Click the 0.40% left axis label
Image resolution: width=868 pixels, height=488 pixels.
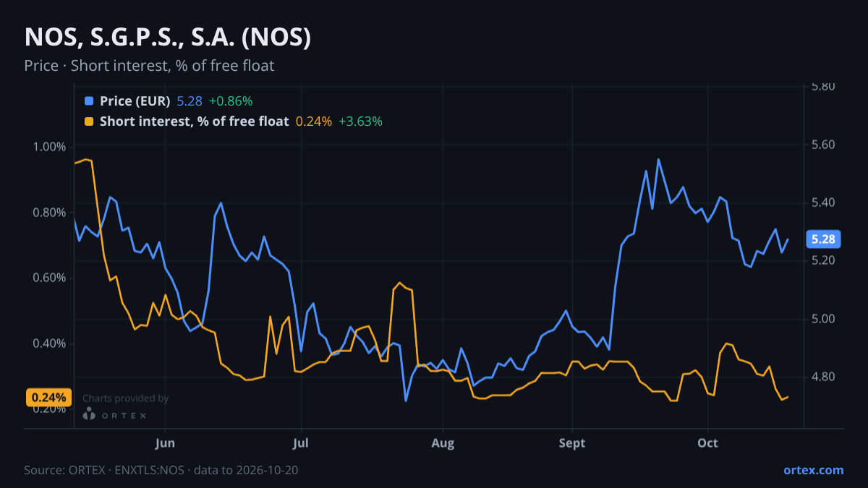coord(49,343)
